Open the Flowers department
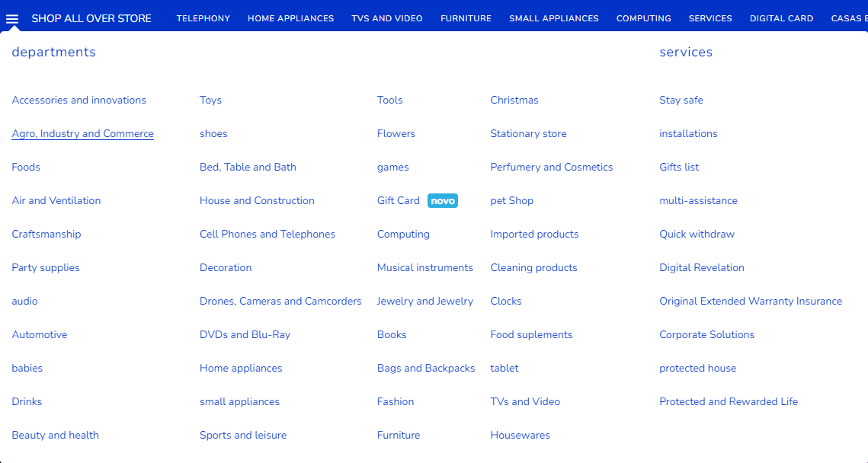868x463 pixels. tap(396, 134)
